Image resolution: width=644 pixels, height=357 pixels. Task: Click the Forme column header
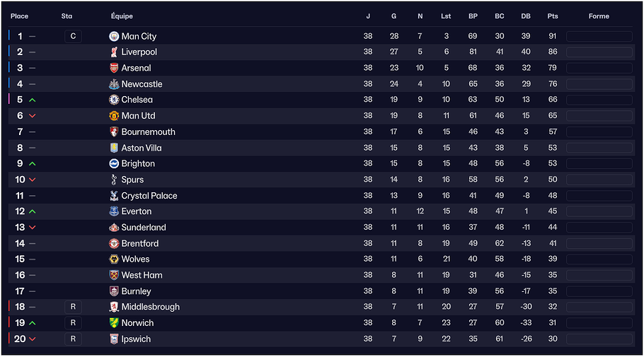click(599, 16)
